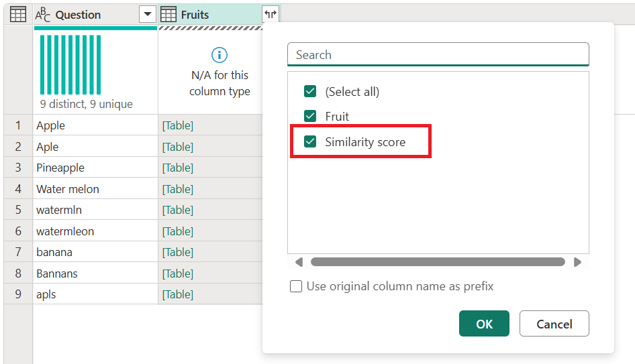Click the table corner icon at top-left
The image size is (635, 364).
[18, 15]
